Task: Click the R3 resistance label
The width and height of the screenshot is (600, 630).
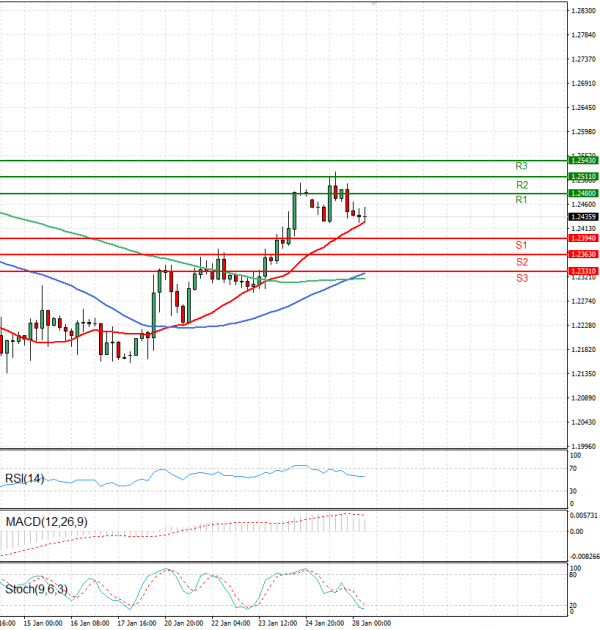Action: tap(521, 166)
